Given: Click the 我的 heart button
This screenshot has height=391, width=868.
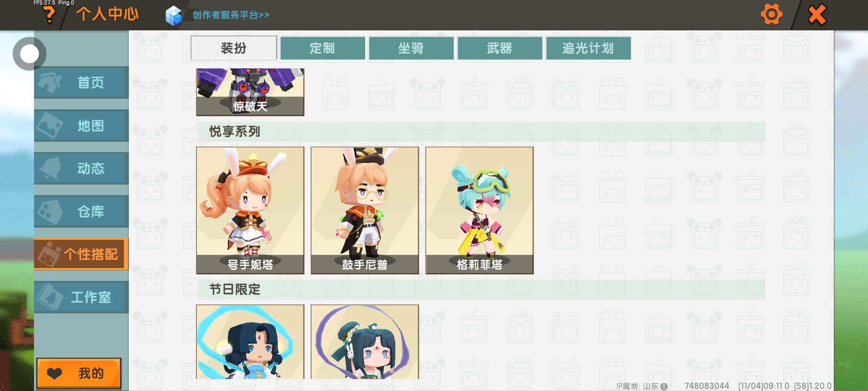Looking at the screenshot, I should point(79,373).
